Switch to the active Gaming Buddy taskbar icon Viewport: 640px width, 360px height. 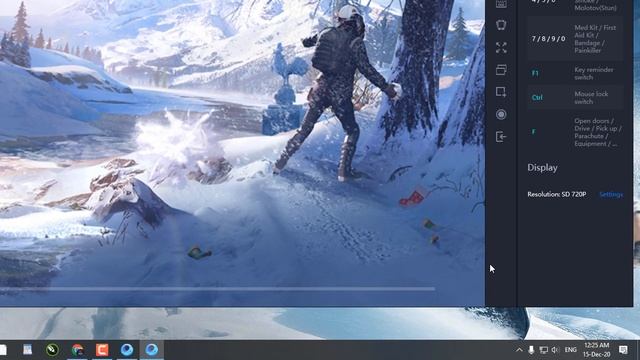point(152,350)
